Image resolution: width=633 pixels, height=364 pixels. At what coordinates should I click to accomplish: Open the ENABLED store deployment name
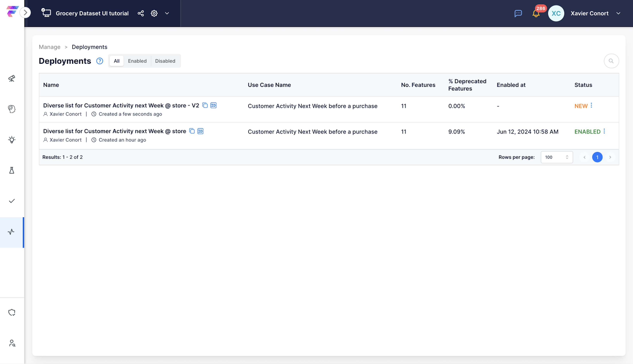(114, 131)
